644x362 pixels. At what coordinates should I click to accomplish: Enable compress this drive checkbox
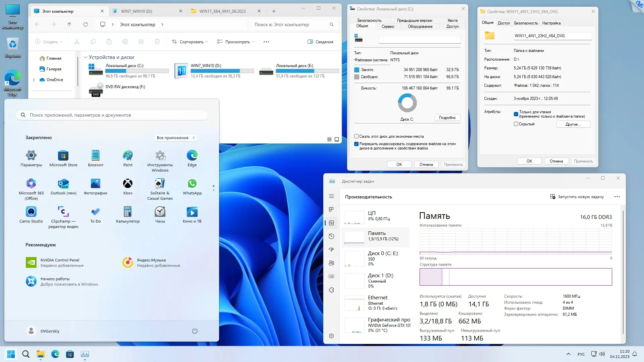coord(356,136)
